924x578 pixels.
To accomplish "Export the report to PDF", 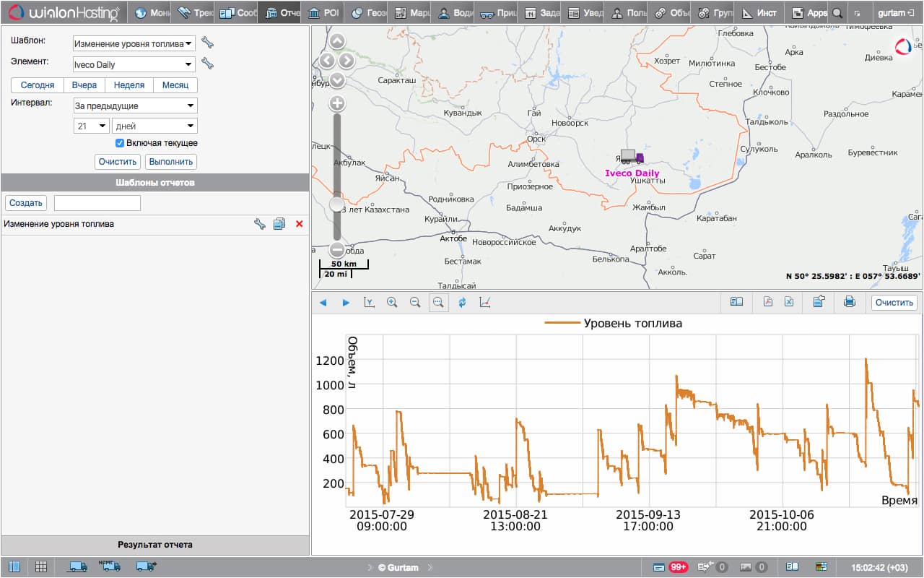I will pos(768,302).
